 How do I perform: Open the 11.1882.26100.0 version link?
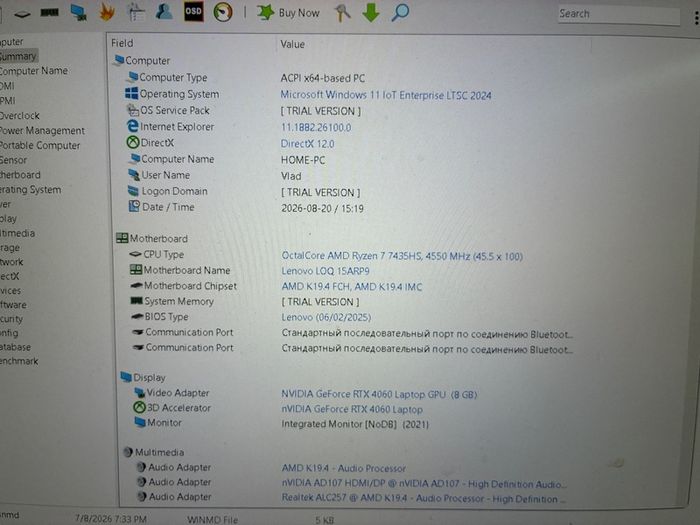coord(316,127)
